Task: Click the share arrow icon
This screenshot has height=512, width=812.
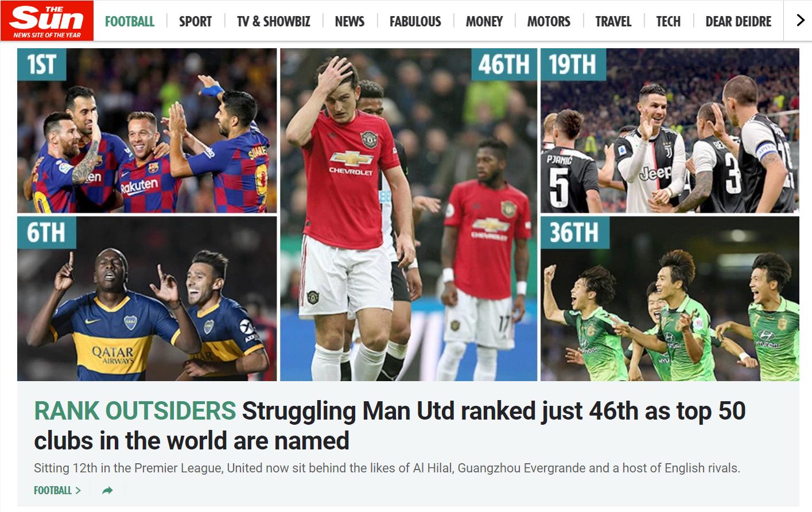Action: pos(107,490)
